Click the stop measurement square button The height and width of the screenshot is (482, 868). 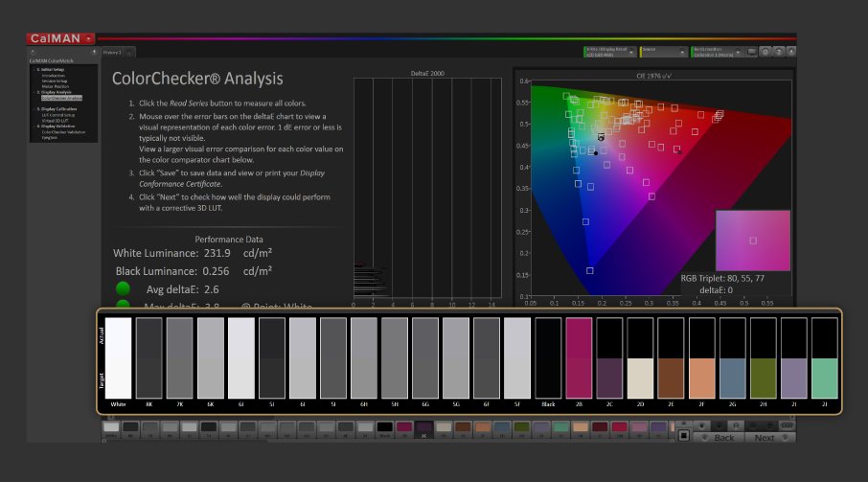684,436
